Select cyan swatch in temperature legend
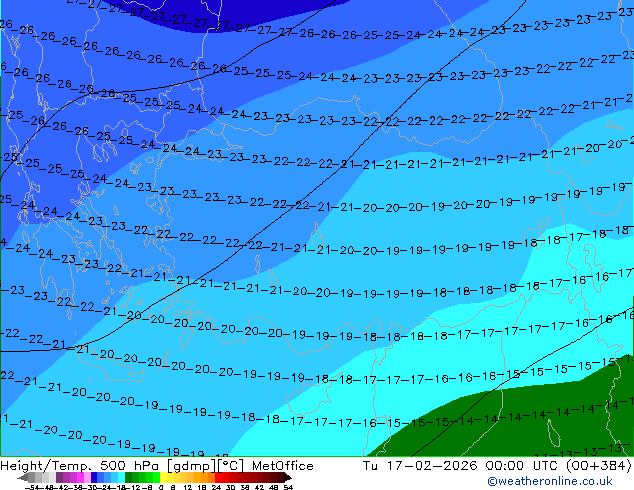Image resolution: width=634 pixels, height=490 pixels. (x=121, y=477)
